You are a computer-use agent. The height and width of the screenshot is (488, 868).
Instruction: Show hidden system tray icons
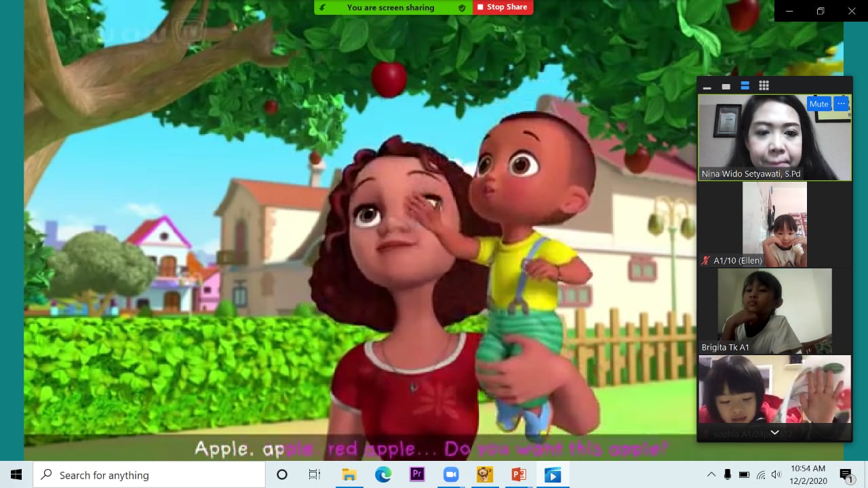pyautogui.click(x=711, y=474)
